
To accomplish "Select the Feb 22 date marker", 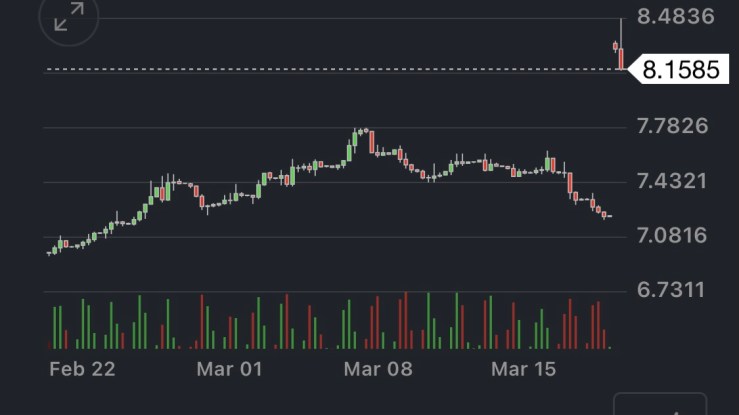I will [x=82, y=369].
